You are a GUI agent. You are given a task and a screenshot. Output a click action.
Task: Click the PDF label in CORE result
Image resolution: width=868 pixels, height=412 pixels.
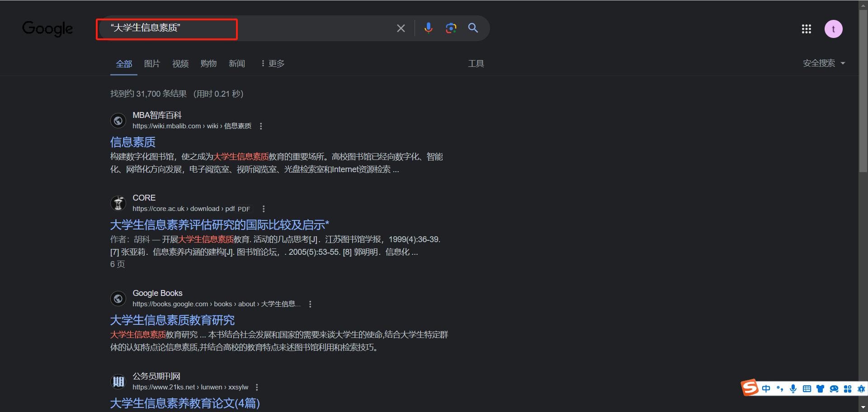tap(244, 209)
